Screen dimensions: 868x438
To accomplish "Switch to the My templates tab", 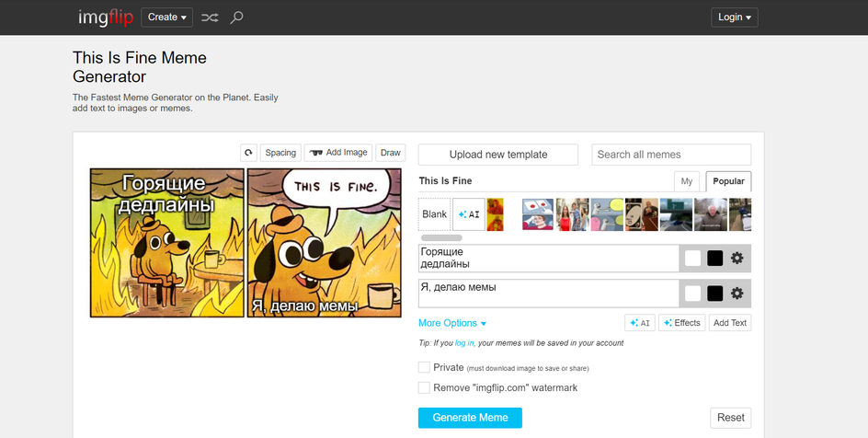I will pyautogui.click(x=687, y=181).
